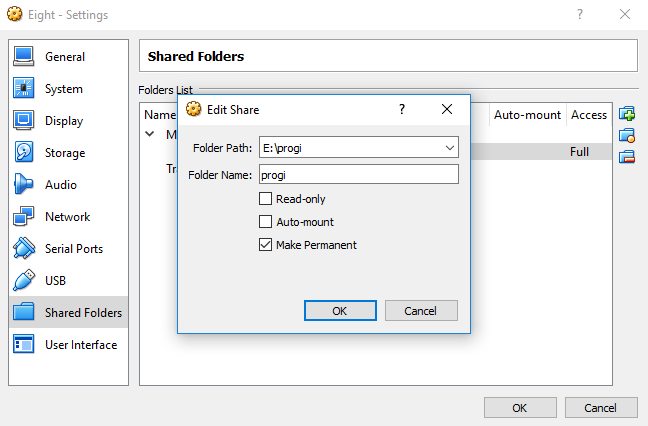Close the Edit Share dialog
This screenshot has width=648, height=426.
coord(447,109)
